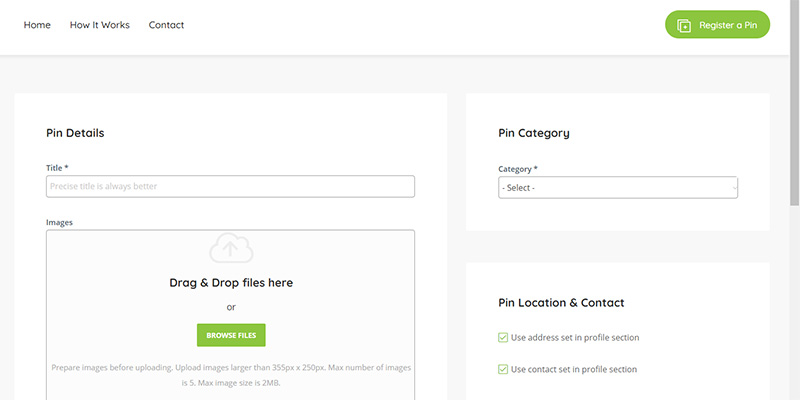Click the Register a Pin button text
Viewport: 800px width, 400px height.
727,25
